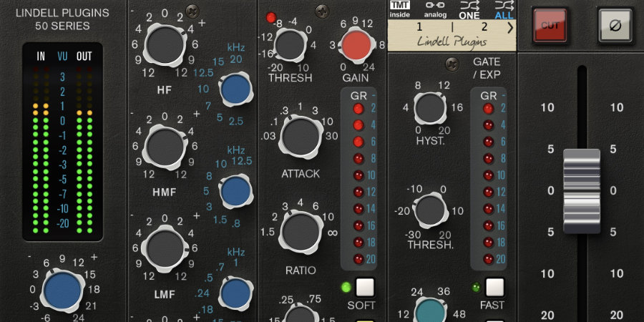Click the VU label on meter

[62, 57]
